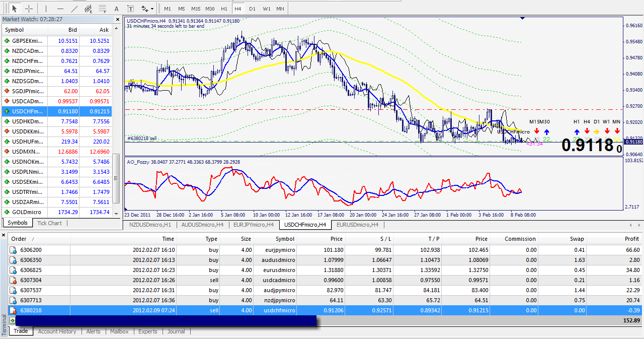Click the USDDKK down-arrow symbol icon

click(7, 131)
